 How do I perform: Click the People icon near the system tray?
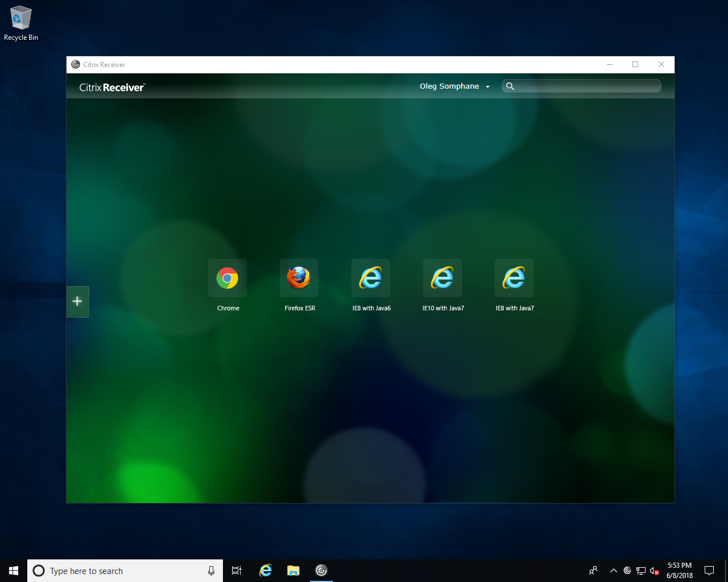[592, 570]
